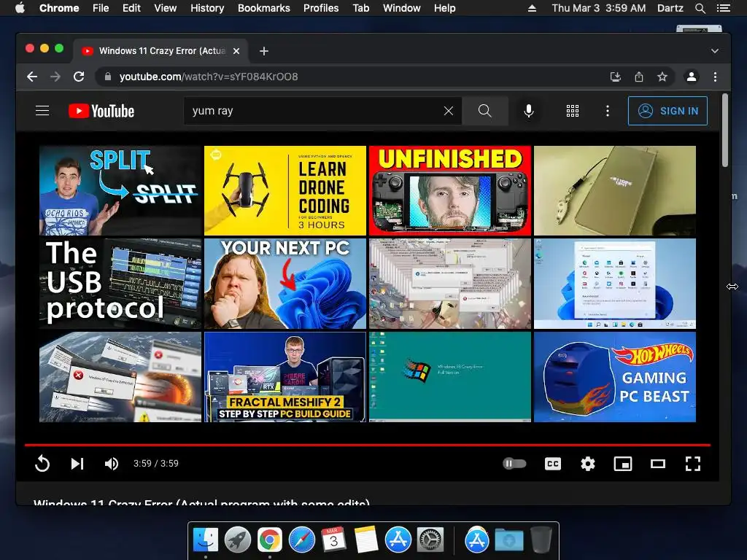Click the page vertical scrollbar

(x=724, y=130)
